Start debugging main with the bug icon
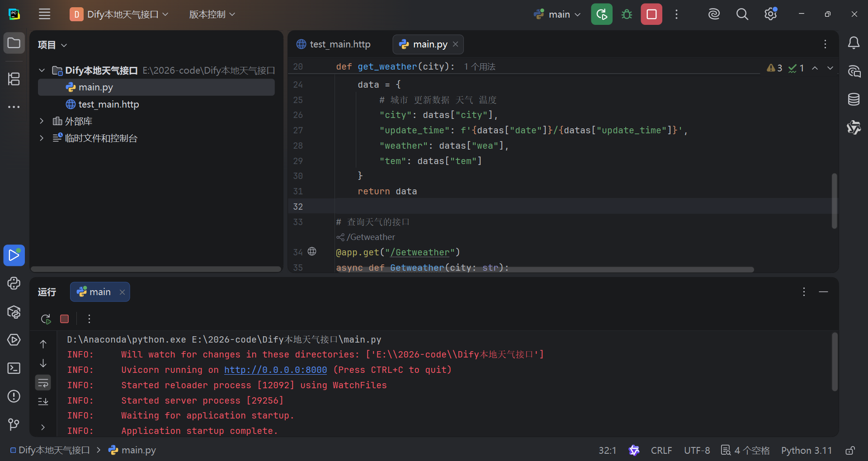The image size is (868, 461). click(x=627, y=14)
